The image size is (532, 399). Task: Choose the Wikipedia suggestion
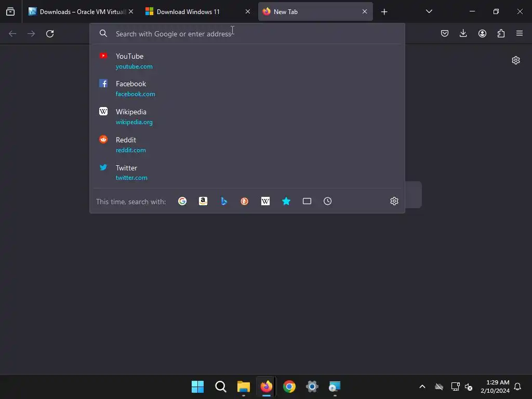(247, 116)
